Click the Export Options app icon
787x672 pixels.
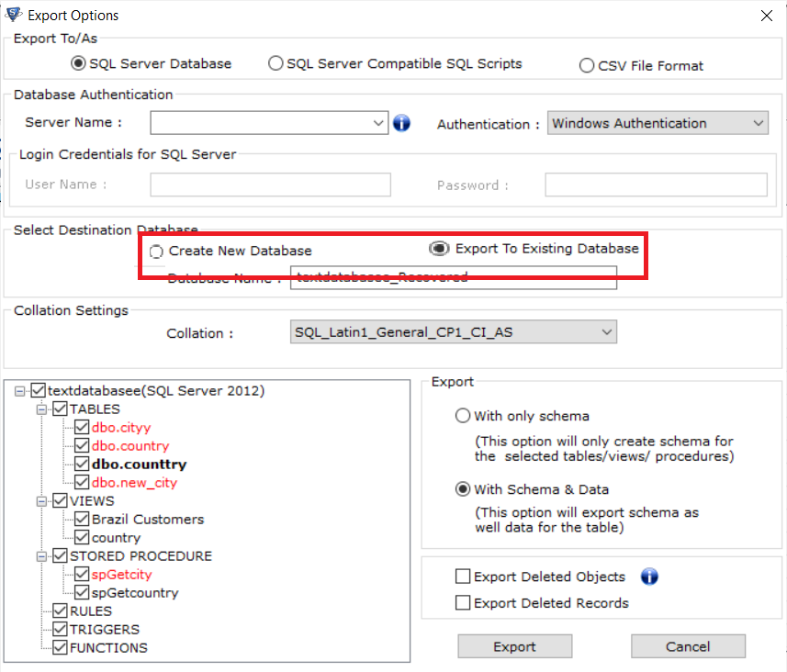coord(14,15)
